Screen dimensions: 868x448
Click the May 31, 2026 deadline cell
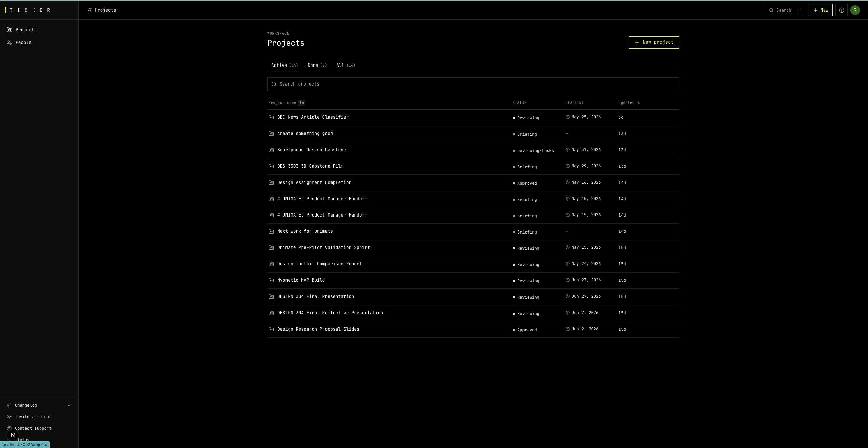(583, 150)
